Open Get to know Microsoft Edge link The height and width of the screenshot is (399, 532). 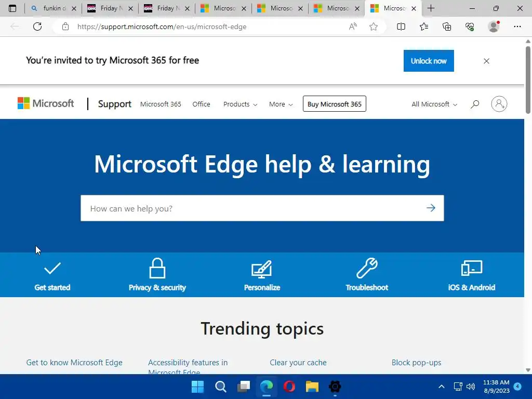74,362
